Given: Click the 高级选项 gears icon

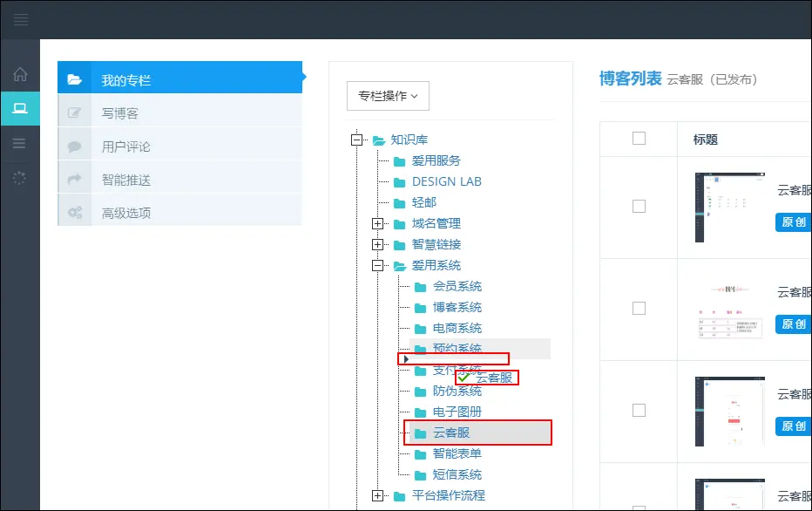Looking at the screenshot, I should 75,213.
